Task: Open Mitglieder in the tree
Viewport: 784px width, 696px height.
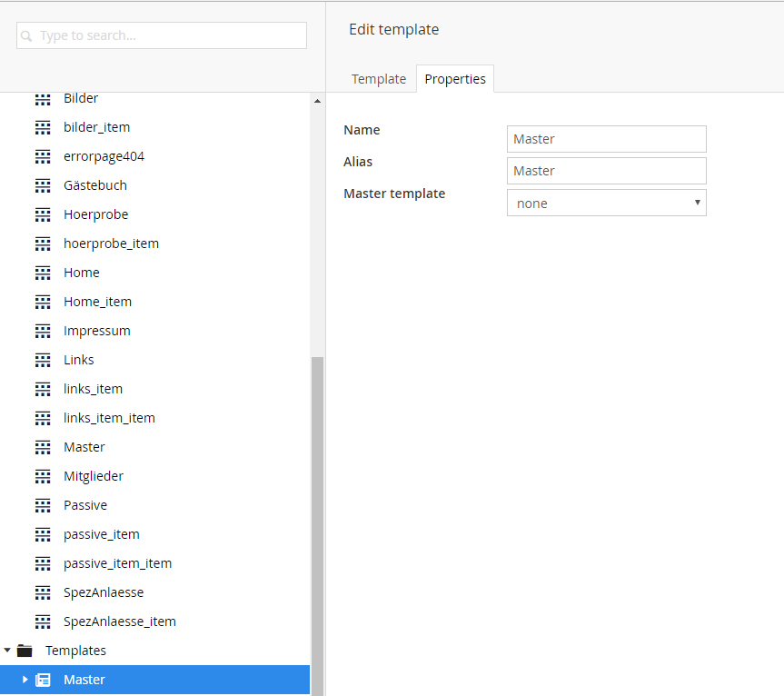Action: pyautogui.click(x=93, y=476)
